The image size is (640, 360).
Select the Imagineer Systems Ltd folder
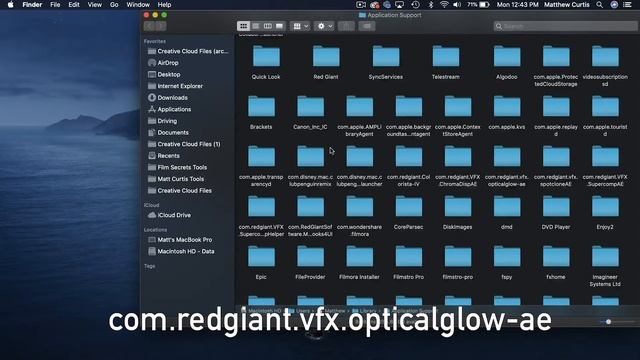point(605,258)
